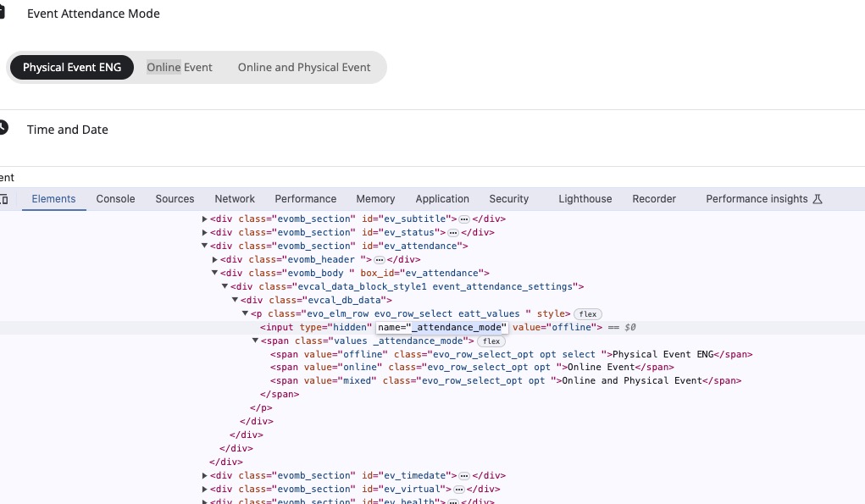Click the flex badge on the values span
Screen dimensions: 865x504
click(491, 341)
